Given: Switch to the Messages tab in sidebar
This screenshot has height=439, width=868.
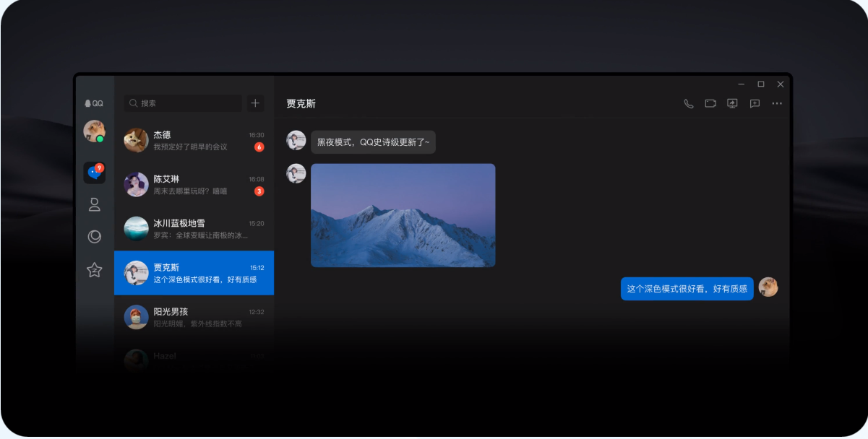Looking at the screenshot, I should click(x=95, y=172).
